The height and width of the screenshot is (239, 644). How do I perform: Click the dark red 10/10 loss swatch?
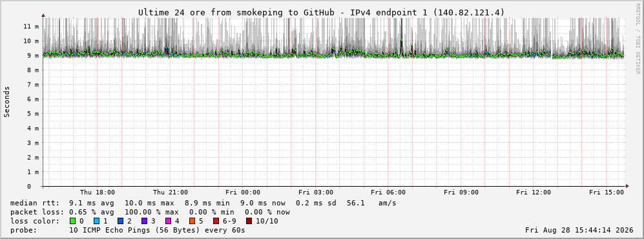(249, 221)
